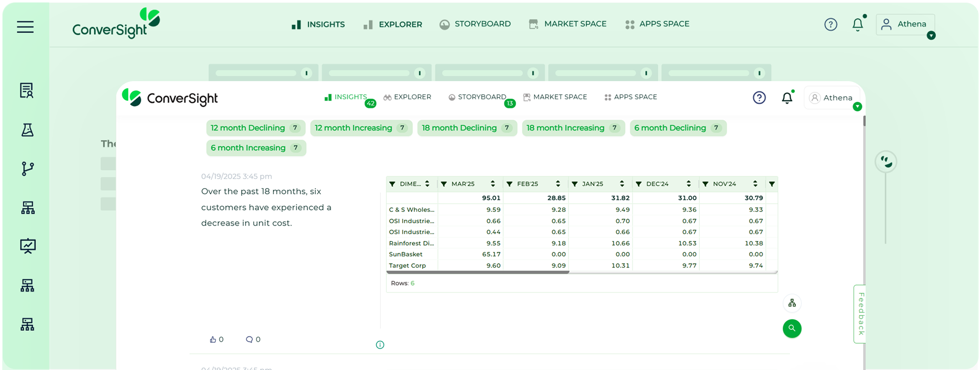Click SunBasket's 65.17 value cell
This screenshot has height=370, width=980.
(x=471, y=254)
